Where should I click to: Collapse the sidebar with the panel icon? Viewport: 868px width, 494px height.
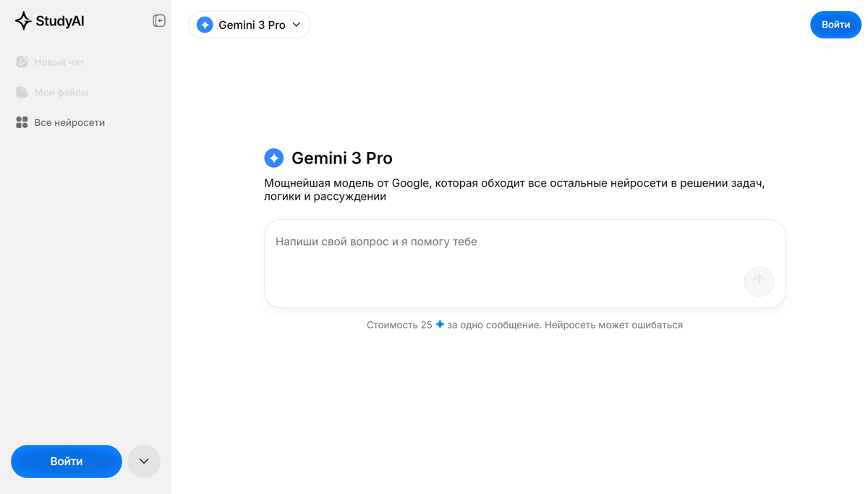[x=159, y=21]
